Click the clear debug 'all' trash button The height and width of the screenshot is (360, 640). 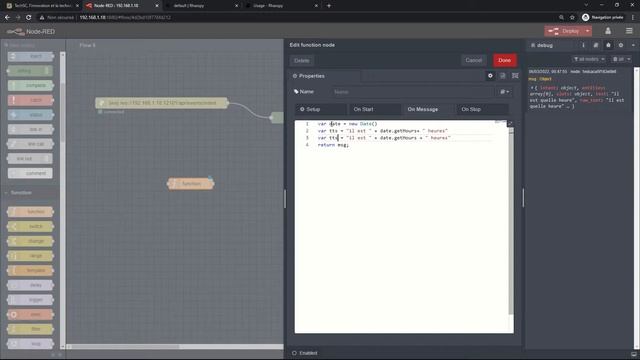pyautogui.click(x=618, y=59)
